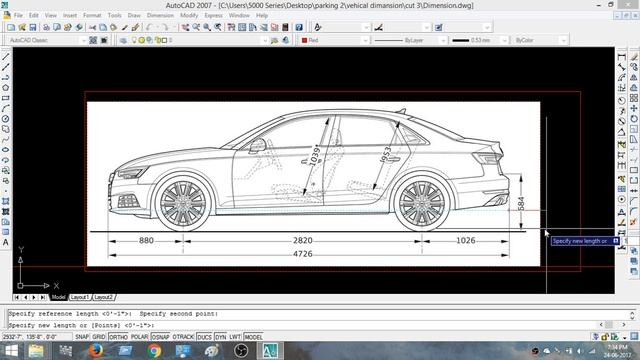
Task: Click the Copy icon in the Standard toolbar
Action: click(x=103, y=27)
